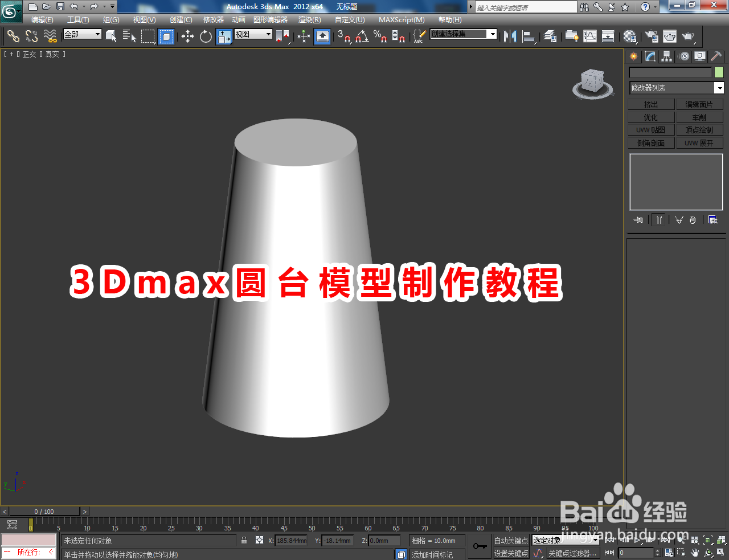Click the object color swatch
Image resolution: width=729 pixels, height=560 pixels.
coord(719,72)
